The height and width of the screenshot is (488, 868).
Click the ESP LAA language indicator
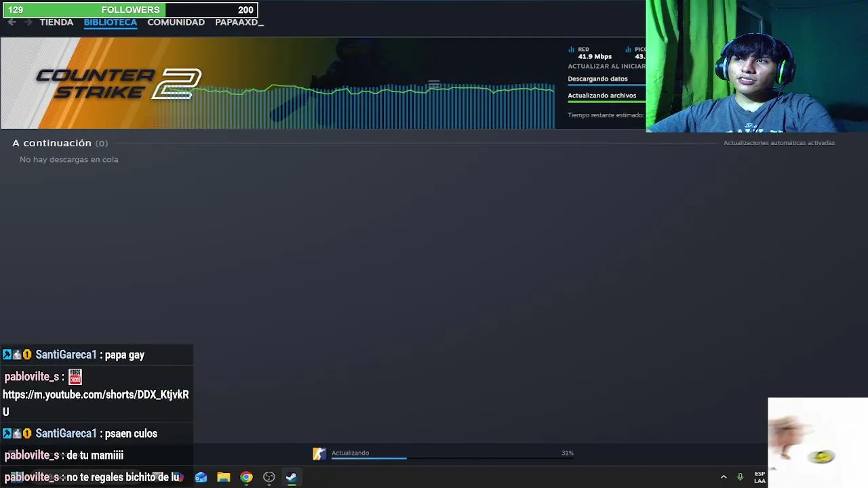759,477
